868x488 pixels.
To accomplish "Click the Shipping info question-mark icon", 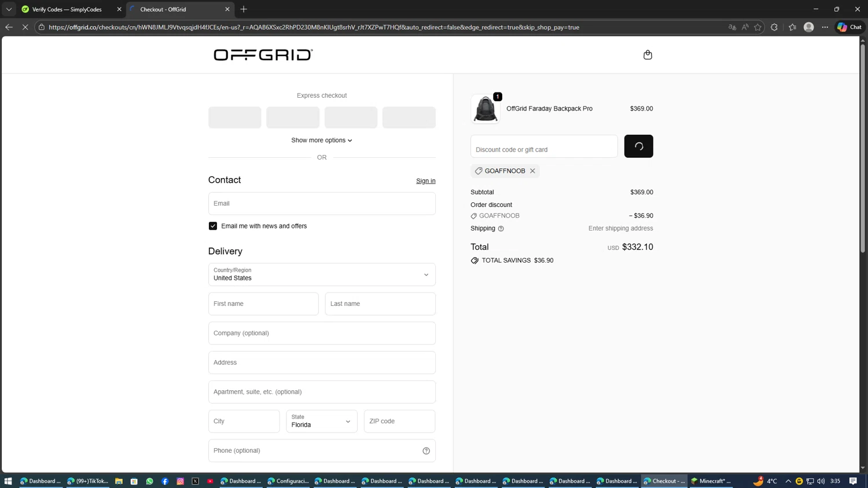I will pyautogui.click(x=501, y=229).
